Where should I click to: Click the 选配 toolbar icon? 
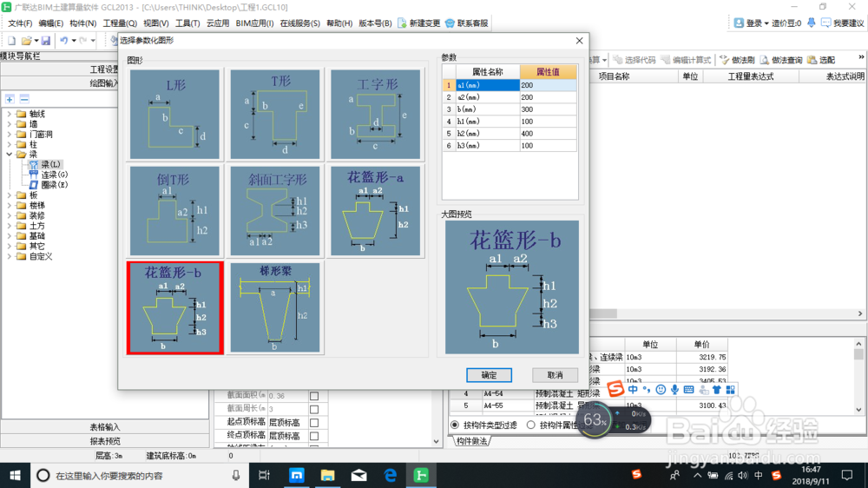point(812,60)
